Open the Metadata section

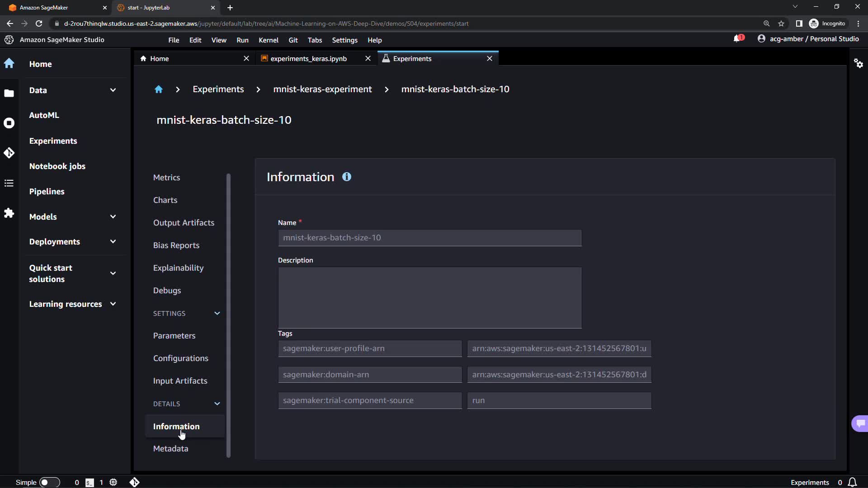170,449
